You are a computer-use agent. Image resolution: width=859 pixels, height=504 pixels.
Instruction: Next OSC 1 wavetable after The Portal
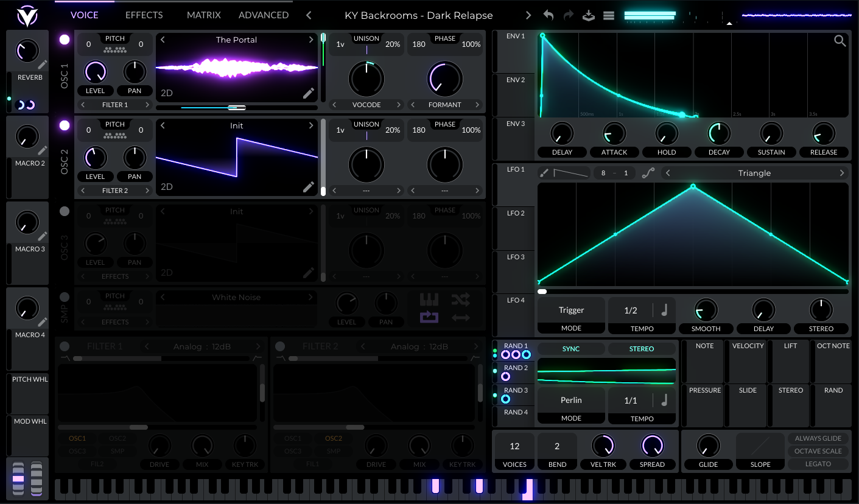[x=311, y=40]
